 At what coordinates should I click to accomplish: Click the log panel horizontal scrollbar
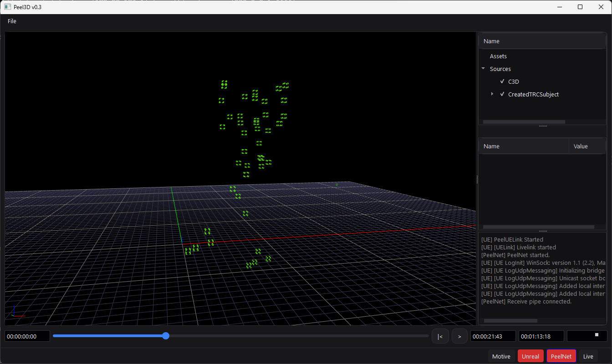510,321
